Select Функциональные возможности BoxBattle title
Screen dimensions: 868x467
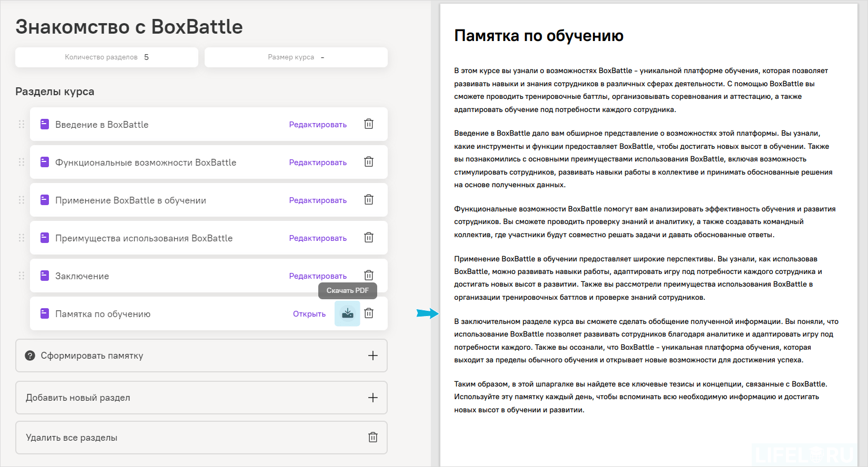[146, 163]
